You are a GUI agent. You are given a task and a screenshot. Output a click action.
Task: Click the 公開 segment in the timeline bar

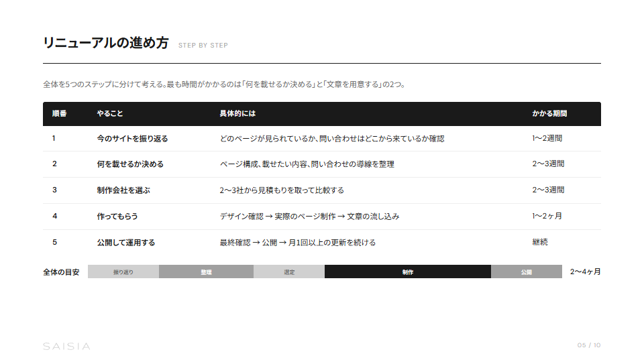coord(526,272)
